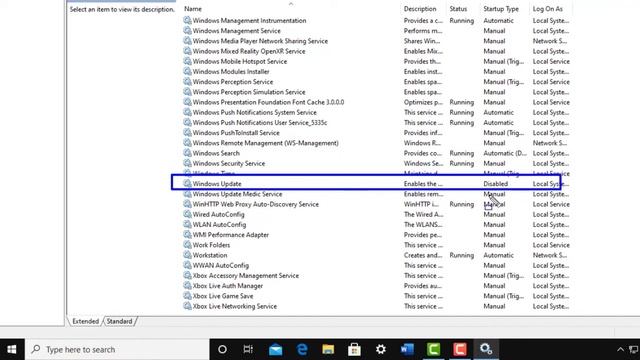Show hidden system tray icons
This screenshot has width=640, height=360.
coord(620,349)
